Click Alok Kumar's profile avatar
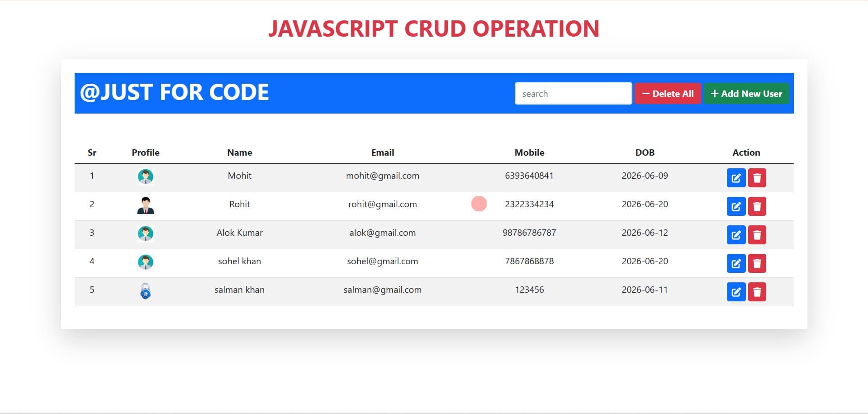The height and width of the screenshot is (414, 868). click(145, 233)
